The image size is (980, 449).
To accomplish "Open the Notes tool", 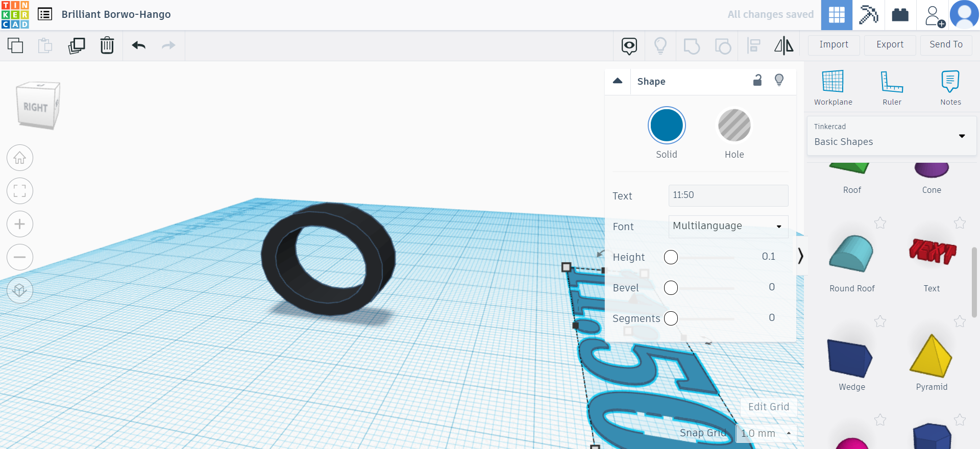I will point(950,87).
